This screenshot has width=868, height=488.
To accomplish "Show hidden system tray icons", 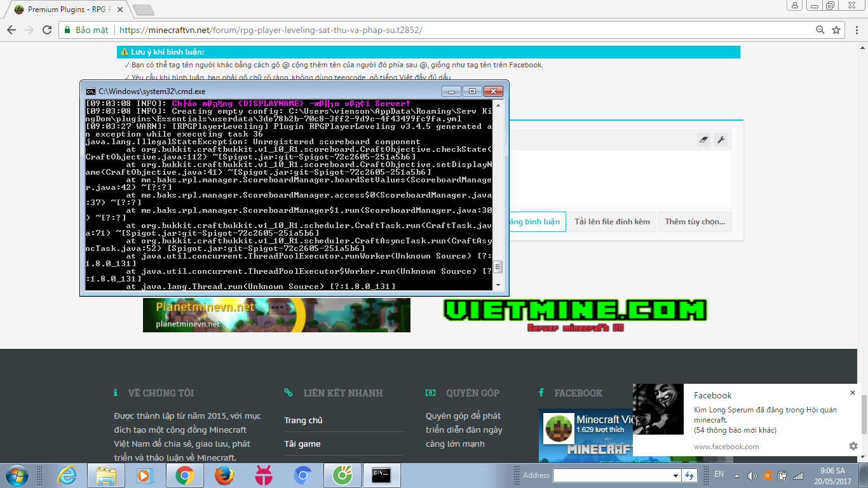I will (736, 475).
